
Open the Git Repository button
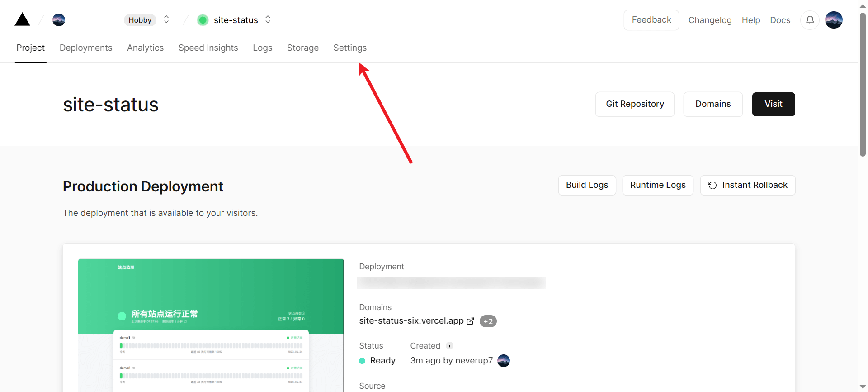[x=635, y=104]
